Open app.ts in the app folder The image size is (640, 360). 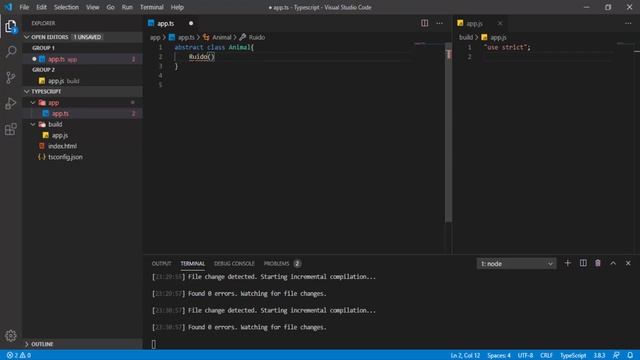click(x=82, y=113)
